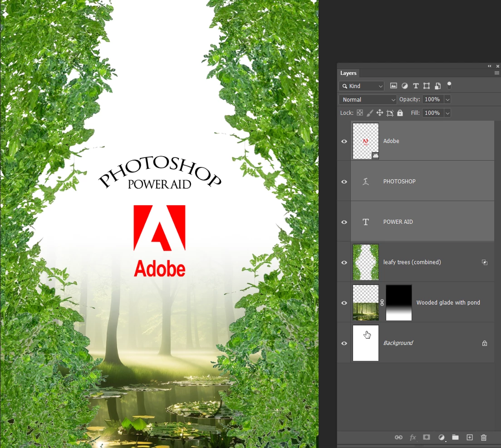Viewport: 501px width, 448px height.
Task: Open the Opacity slider arrow
Action: (447, 100)
